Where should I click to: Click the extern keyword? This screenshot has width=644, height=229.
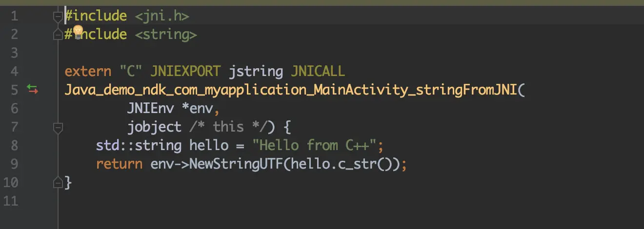(88, 72)
